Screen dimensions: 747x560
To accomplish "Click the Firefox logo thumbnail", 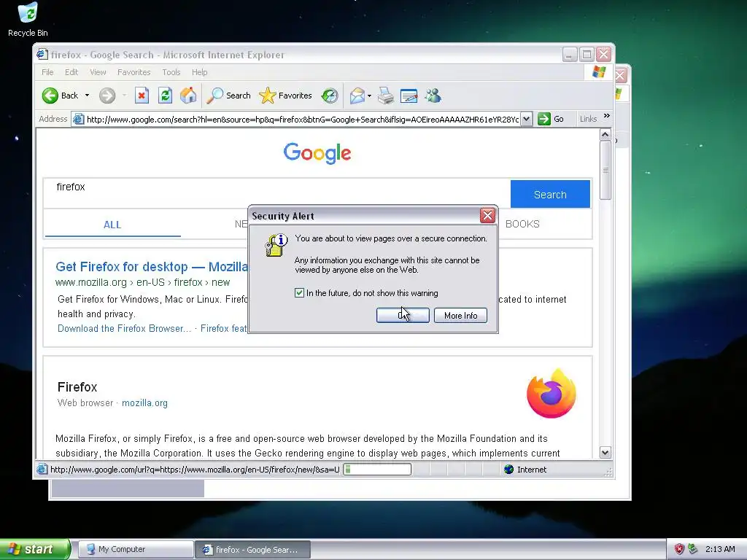I will click(x=551, y=393).
